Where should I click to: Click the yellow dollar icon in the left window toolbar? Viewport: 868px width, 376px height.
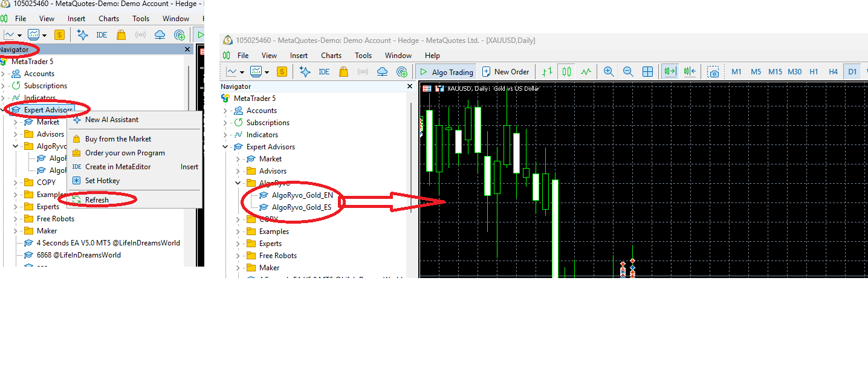tap(59, 34)
